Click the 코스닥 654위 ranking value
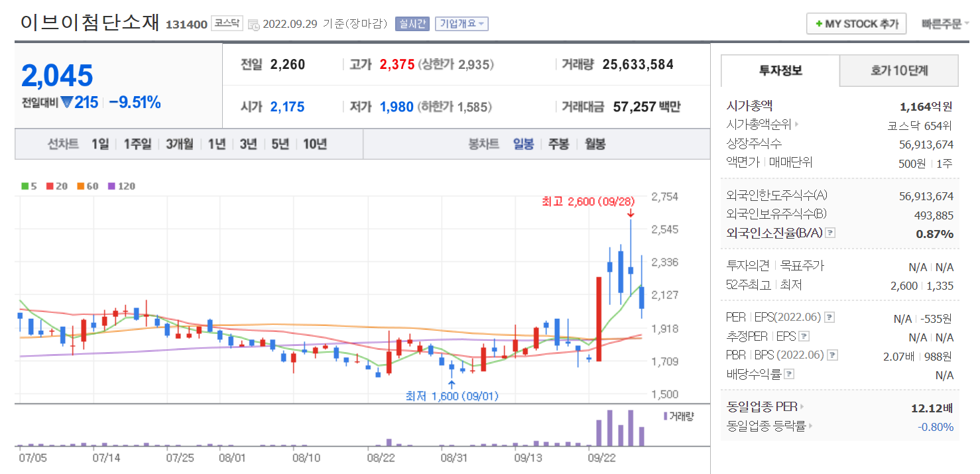980x474 pixels. [x=920, y=125]
